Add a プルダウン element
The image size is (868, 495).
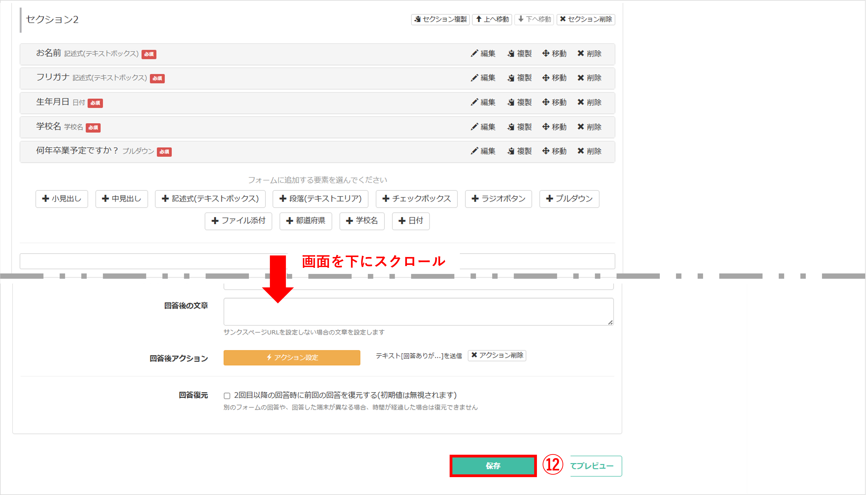click(x=569, y=199)
